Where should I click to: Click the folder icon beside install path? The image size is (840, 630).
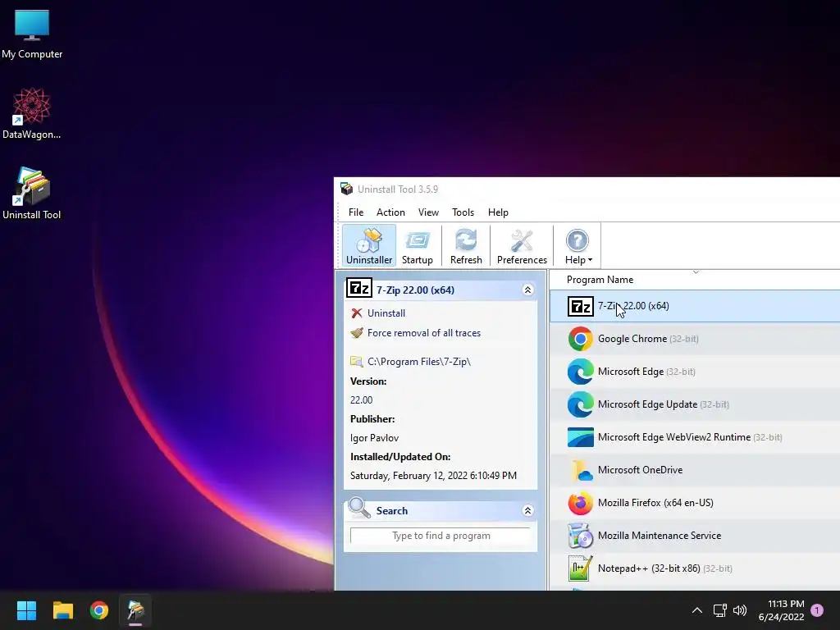click(x=356, y=362)
